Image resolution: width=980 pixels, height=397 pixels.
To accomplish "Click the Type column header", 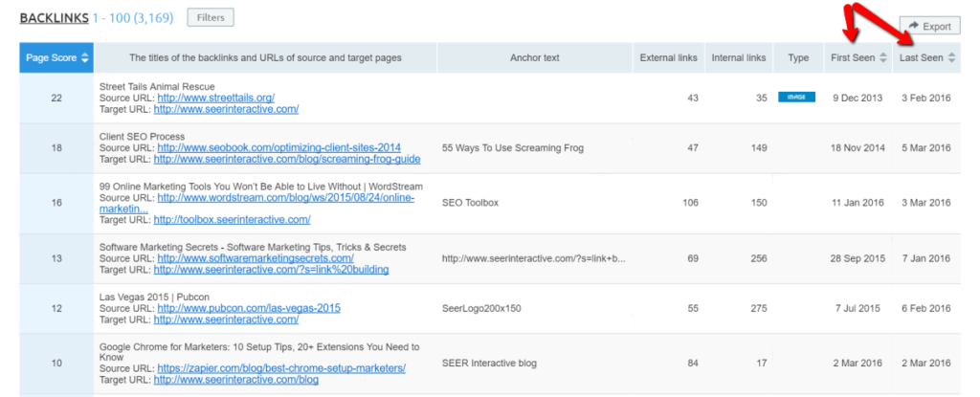I will click(797, 58).
